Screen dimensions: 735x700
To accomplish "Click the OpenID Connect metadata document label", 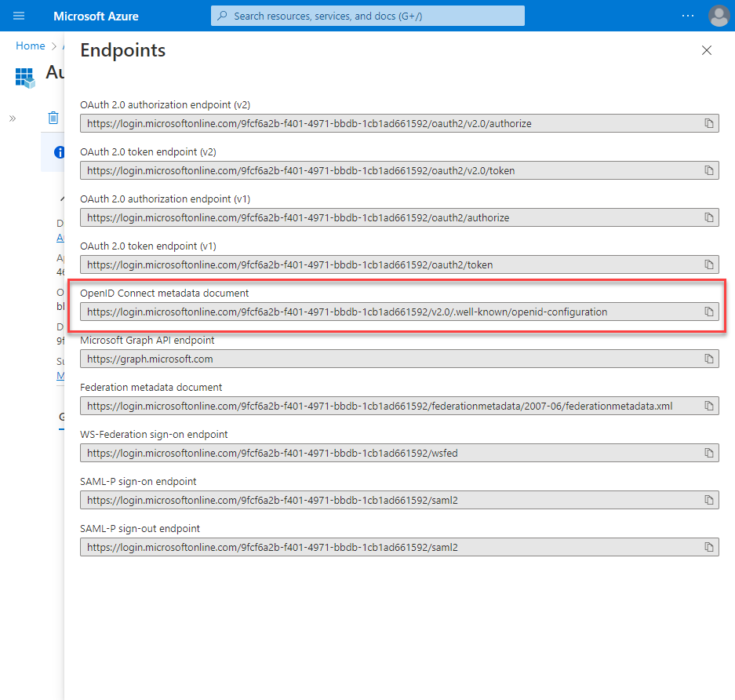I will pos(165,293).
